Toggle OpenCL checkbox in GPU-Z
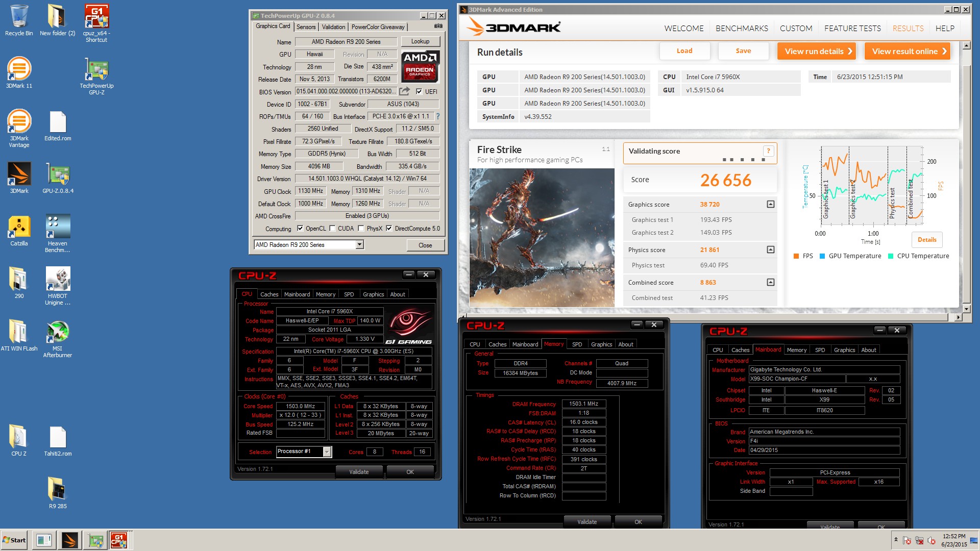 tap(300, 229)
